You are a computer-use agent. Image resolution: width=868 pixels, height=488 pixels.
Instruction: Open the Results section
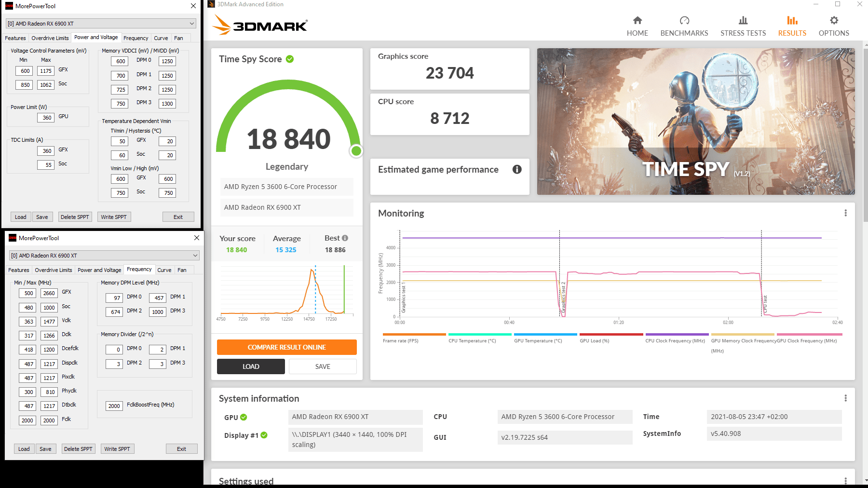tap(792, 26)
